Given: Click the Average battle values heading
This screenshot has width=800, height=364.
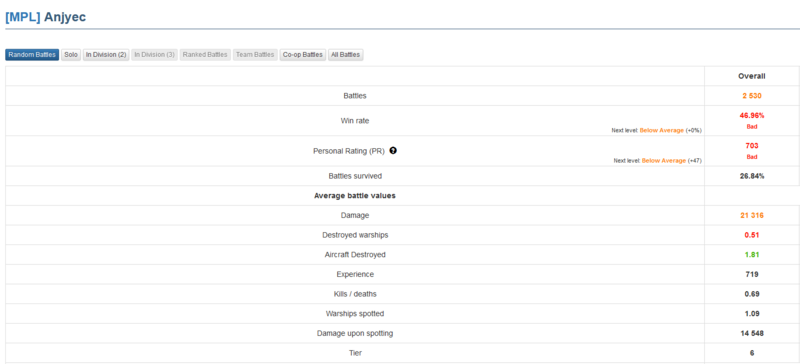Looking at the screenshot, I should pyautogui.click(x=355, y=196).
